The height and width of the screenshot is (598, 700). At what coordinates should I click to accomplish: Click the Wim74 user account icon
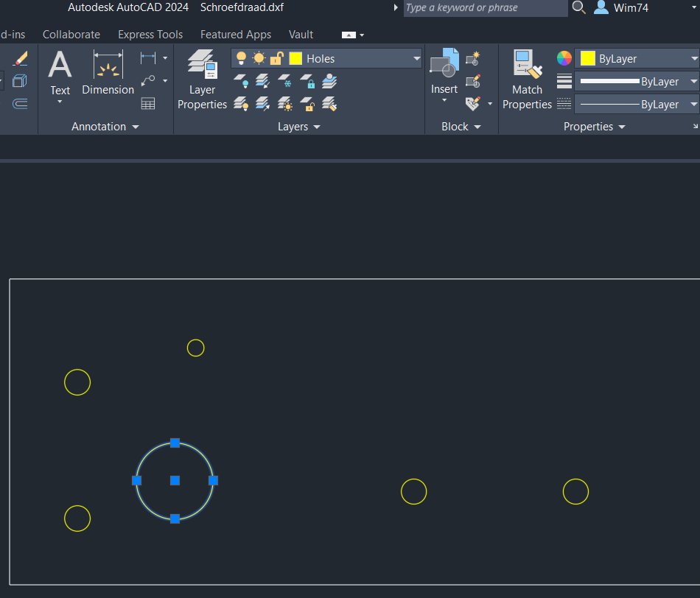(601, 7)
